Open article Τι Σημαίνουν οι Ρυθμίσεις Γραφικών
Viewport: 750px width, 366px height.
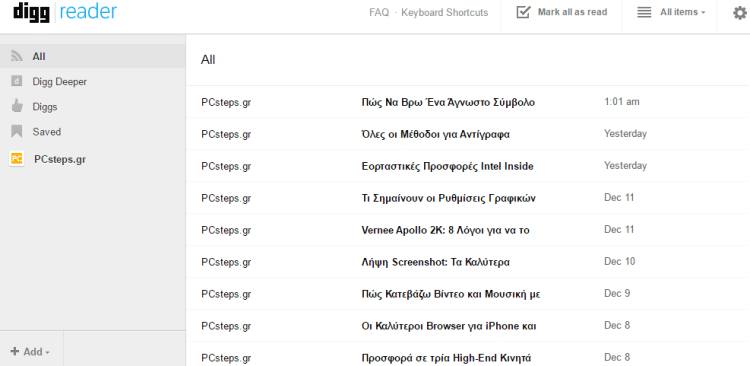(x=449, y=198)
